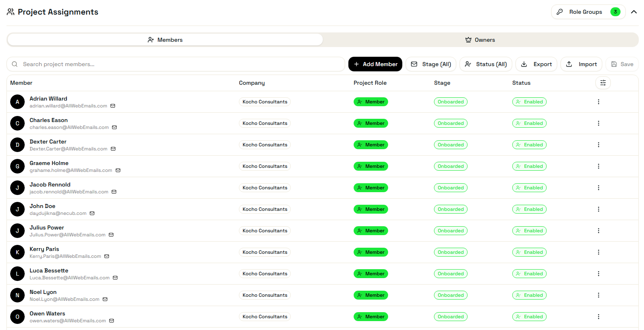This screenshot has height=330, width=644.
Task: Click Noel Lyon's Kocho Consultants company tag
Action: [x=265, y=295]
